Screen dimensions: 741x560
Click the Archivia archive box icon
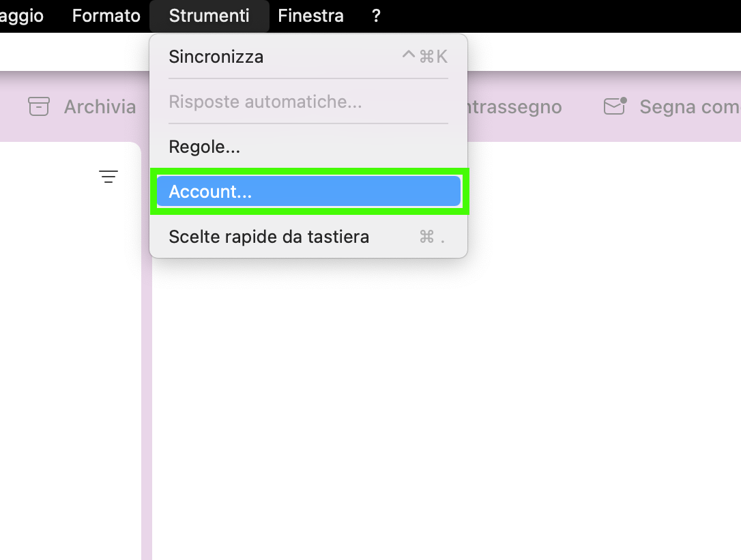click(x=39, y=106)
